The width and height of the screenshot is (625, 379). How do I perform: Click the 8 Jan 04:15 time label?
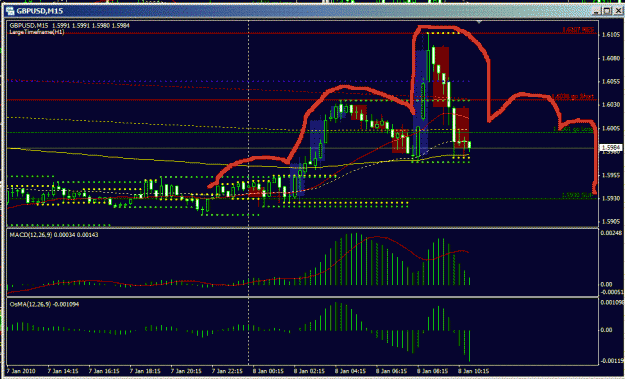pyautogui.click(x=350, y=371)
